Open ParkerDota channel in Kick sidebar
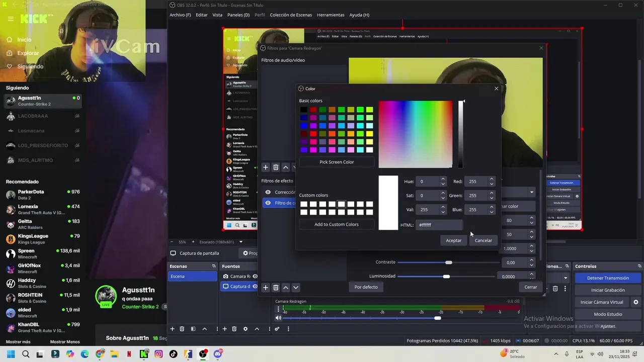The height and width of the screenshot is (362, 644). [43, 195]
